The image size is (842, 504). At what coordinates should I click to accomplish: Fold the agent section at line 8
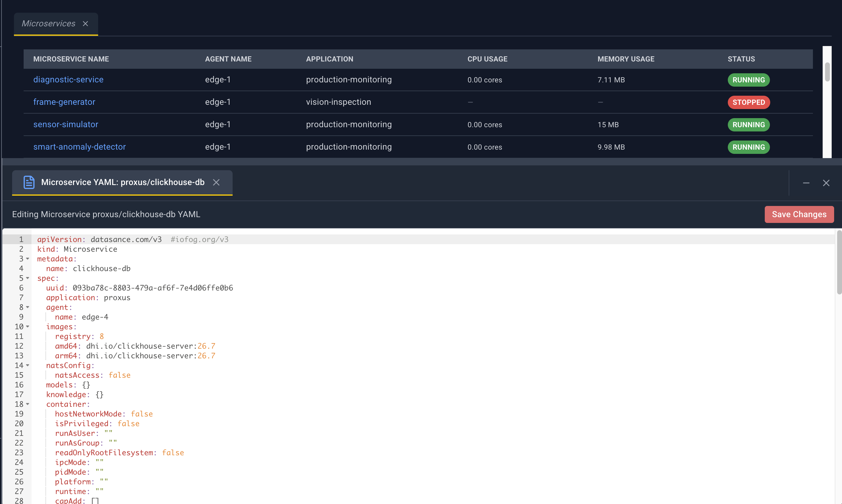28,307
